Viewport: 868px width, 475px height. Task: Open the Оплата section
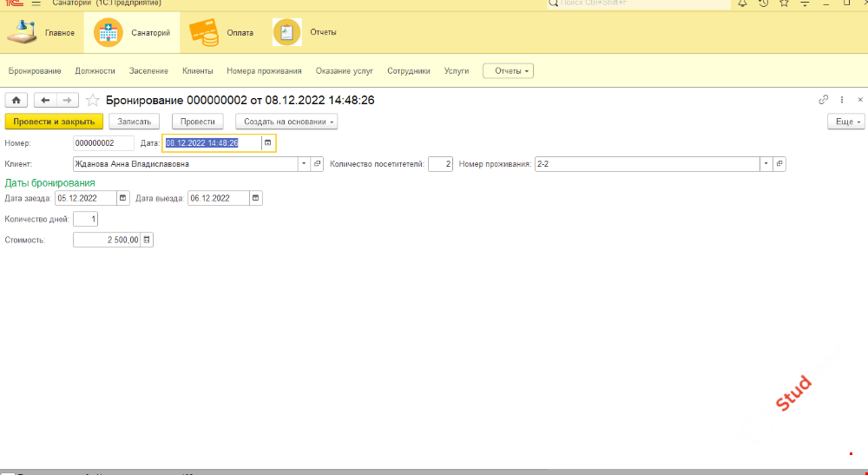[x=221, y=33]
